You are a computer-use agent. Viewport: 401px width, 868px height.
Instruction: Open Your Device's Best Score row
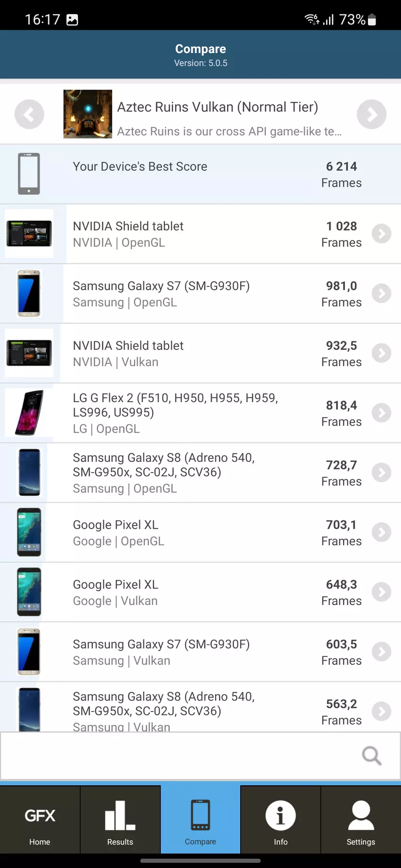coord(200,174)
